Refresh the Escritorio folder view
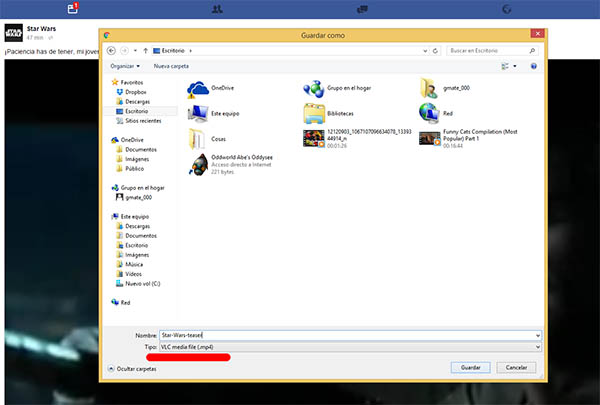 435,51
